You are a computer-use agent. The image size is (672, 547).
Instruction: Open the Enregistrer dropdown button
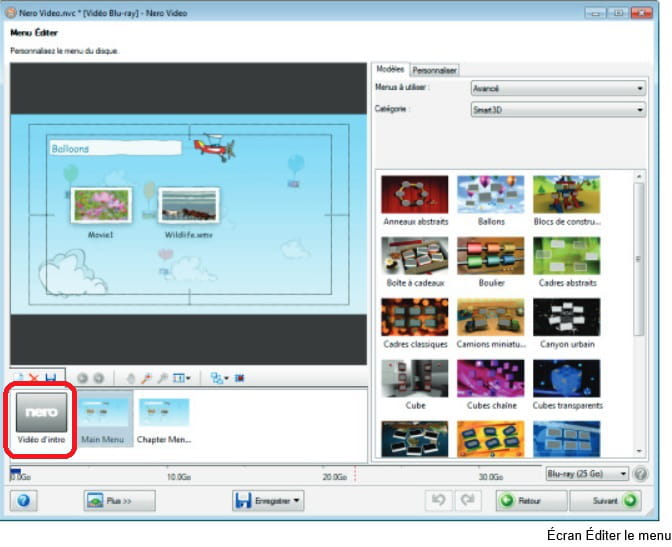pyautogui.click(x=268, y=500)
